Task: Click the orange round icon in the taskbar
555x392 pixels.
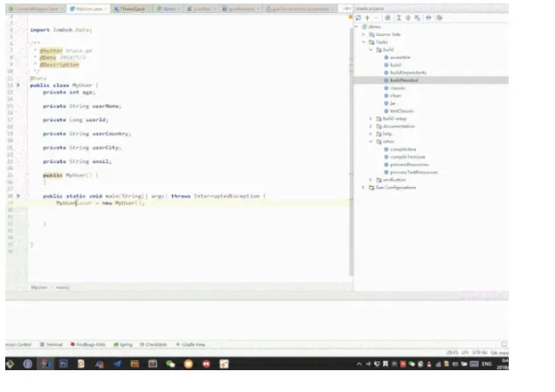Action: [x=188, y=364]
